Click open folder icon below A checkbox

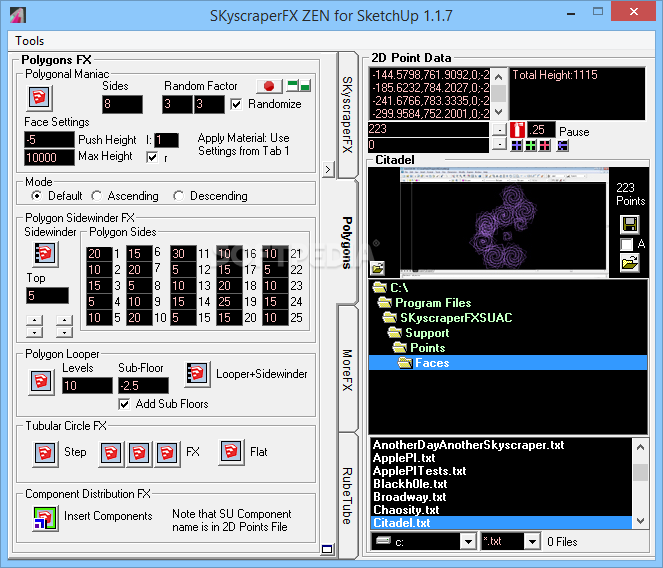click(630, 263)
